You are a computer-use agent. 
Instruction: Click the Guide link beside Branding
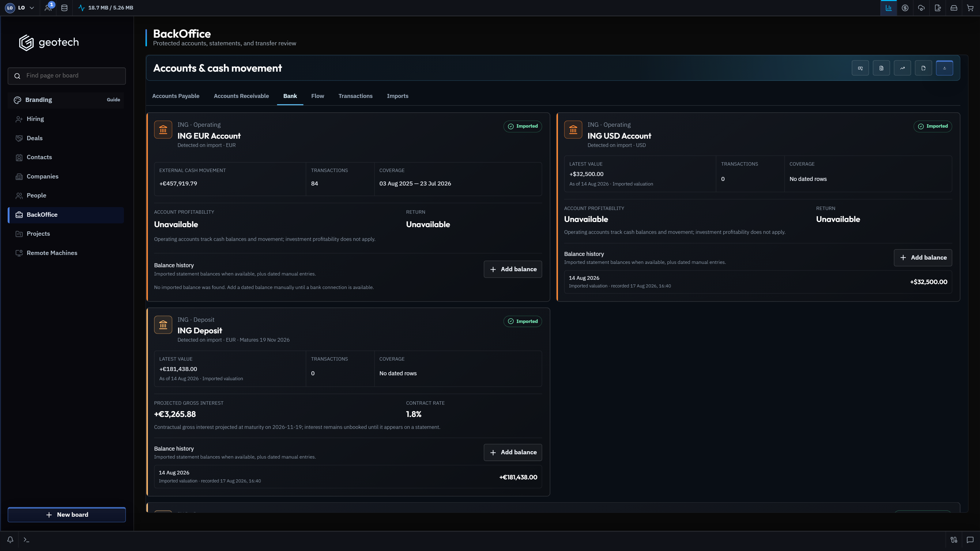pyautogui.click(x=113, y=99)
